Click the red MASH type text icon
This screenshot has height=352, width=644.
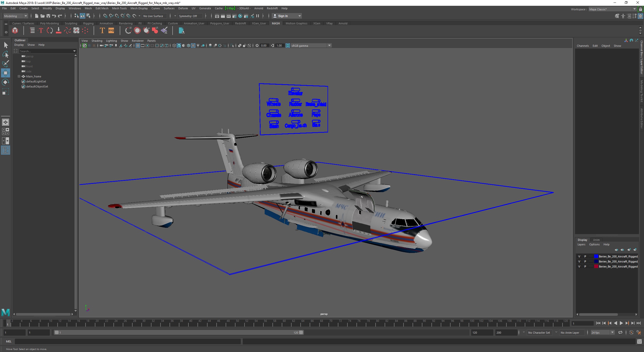pyautogui.click(x=41, y=31)
